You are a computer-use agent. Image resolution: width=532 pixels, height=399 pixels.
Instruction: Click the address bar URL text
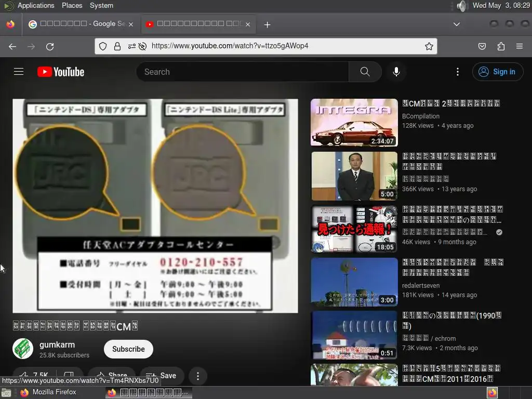coord(230,46)
